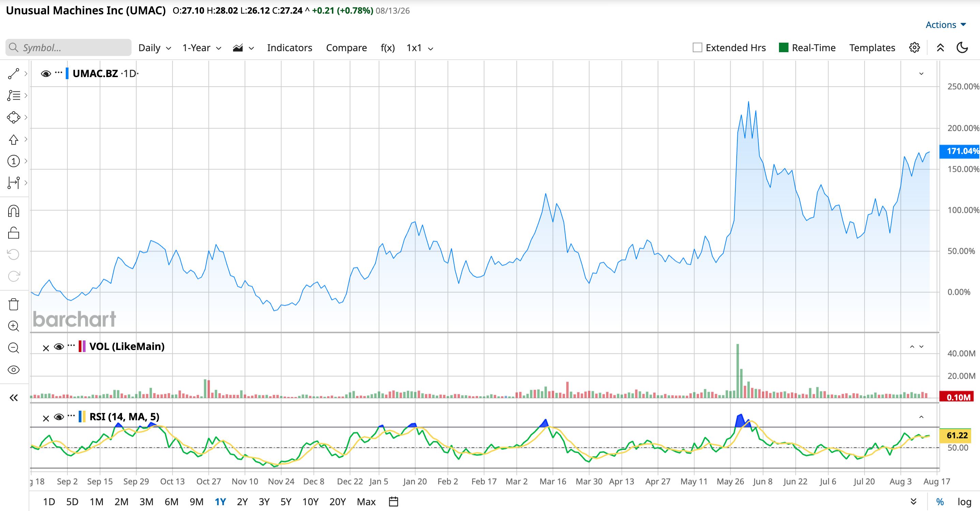
Task: Open the calendar date range picker
Action: click(x=393, y=501)
